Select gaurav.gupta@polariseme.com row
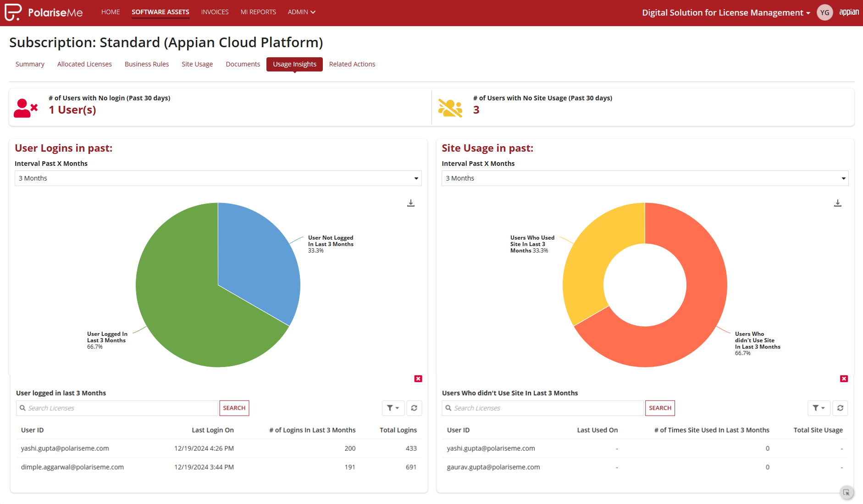 (x=493, y=467)
